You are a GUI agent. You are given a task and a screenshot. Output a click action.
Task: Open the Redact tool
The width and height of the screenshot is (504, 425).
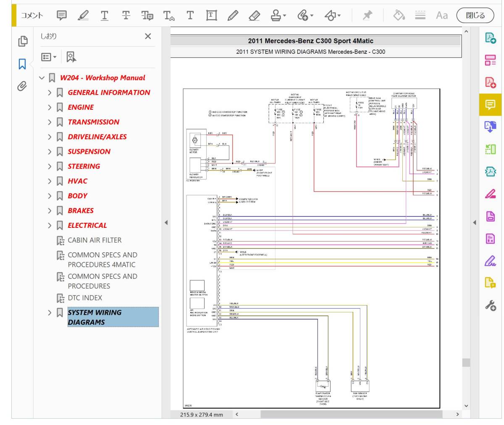(x=490, y=194)
